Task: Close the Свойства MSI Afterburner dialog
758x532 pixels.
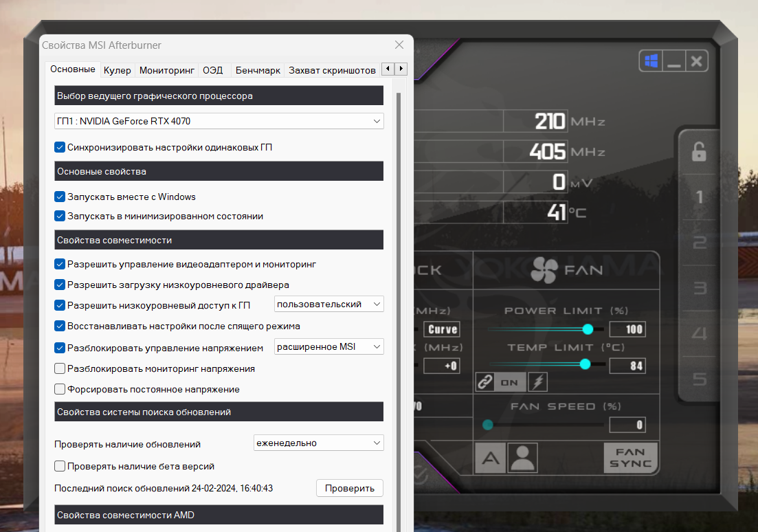Action: pos(399,45)
